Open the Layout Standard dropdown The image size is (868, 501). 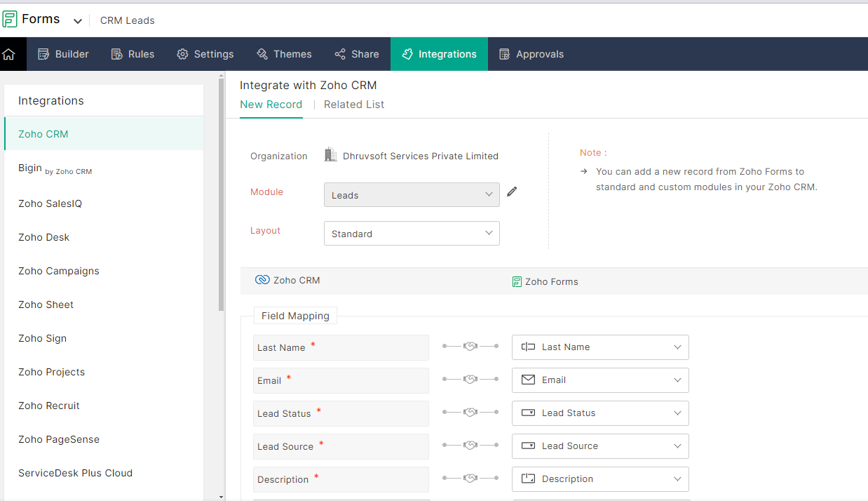pyautogui.click(x=412, y=234)
